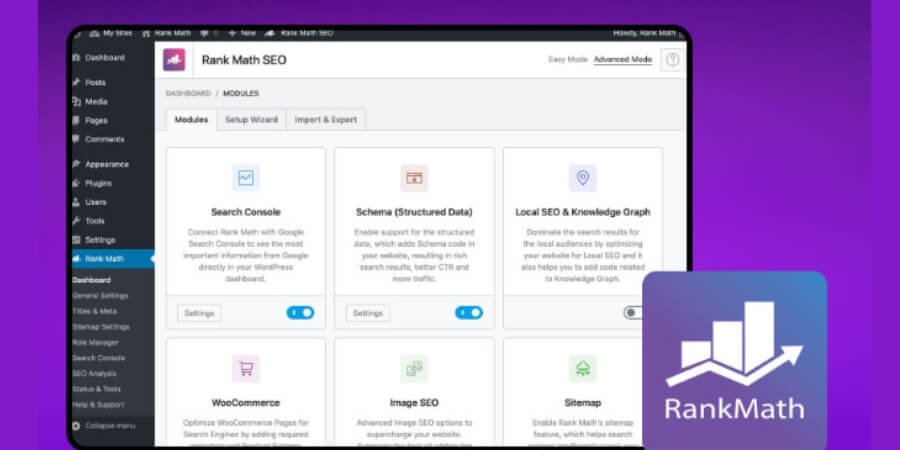This screenshot has width=900, height=450.
Task: Open Plugins in the WordPress sidebar
Action: pos(98,183)
